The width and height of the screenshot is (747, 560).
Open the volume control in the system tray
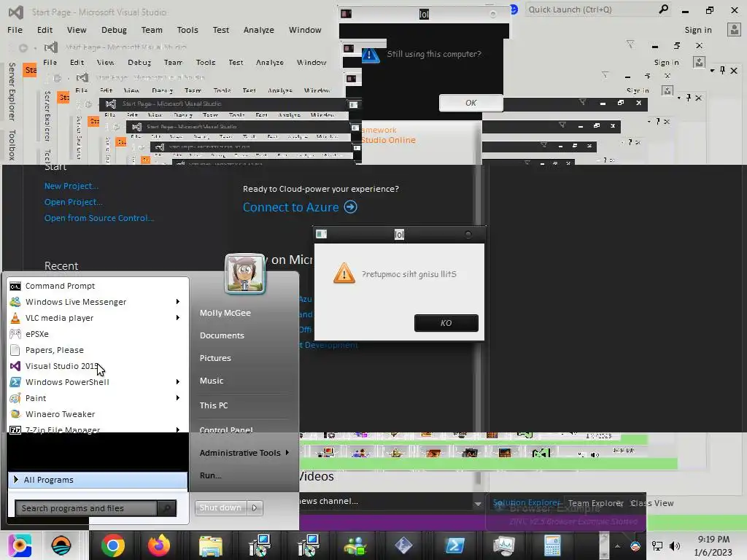tap(675, 546)
